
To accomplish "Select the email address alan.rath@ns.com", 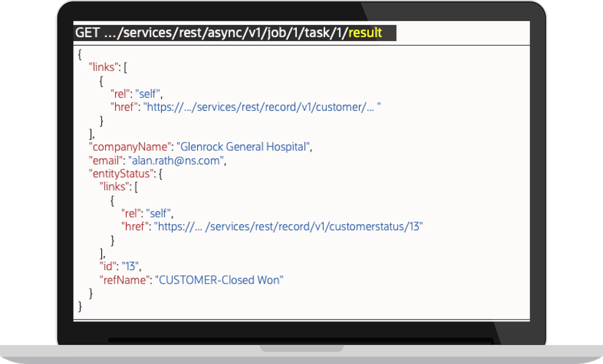I will tap(176, 160).
